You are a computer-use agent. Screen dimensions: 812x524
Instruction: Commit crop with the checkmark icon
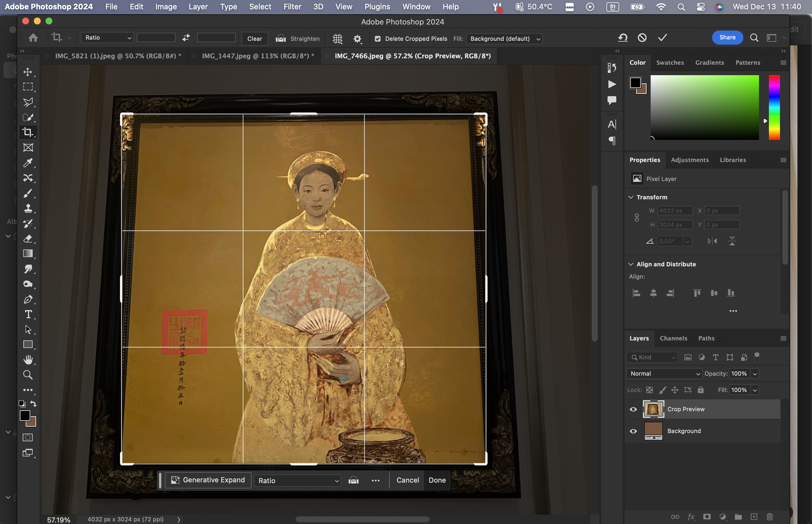point(662,37)
